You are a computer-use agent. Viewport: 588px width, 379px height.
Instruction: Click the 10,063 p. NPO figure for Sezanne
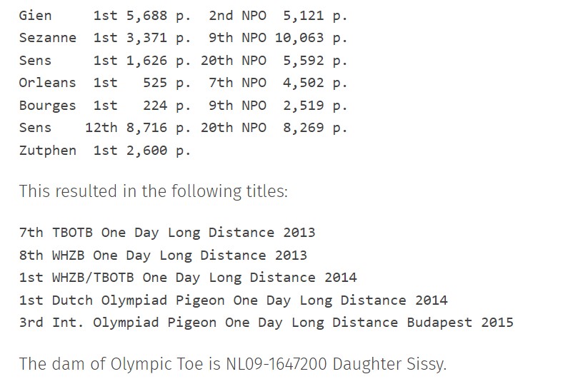(312, 38)
